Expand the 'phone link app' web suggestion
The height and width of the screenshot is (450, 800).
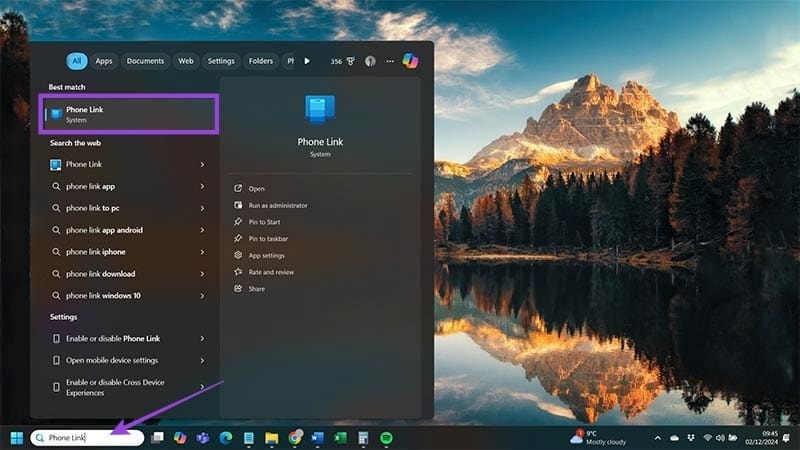pyautogui.click(x=202, y=186)
